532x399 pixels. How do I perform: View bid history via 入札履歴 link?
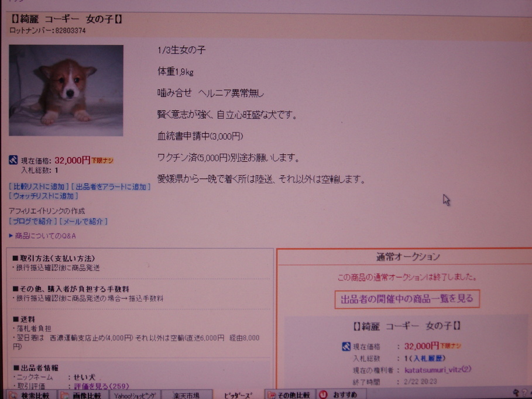coord(428,358)
